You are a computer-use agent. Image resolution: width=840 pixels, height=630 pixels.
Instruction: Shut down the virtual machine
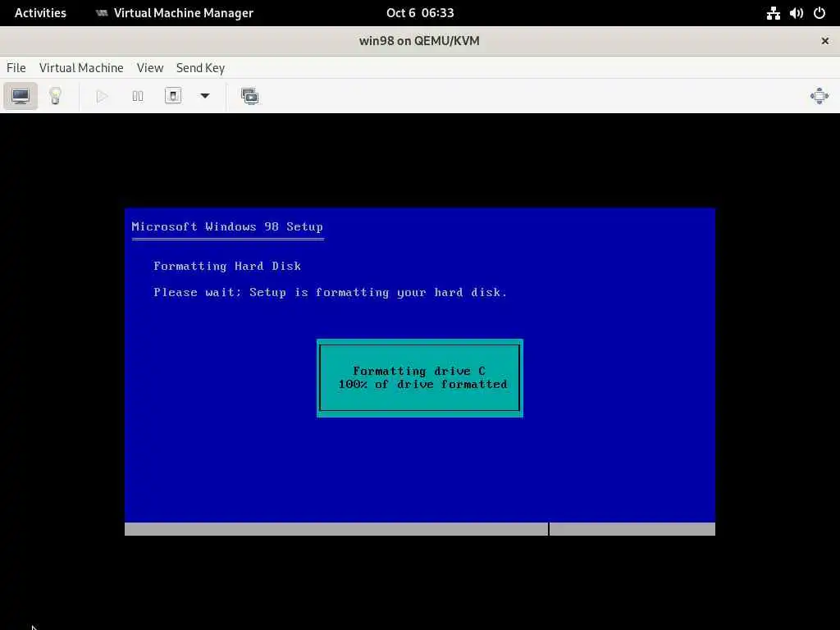[172, 97]
